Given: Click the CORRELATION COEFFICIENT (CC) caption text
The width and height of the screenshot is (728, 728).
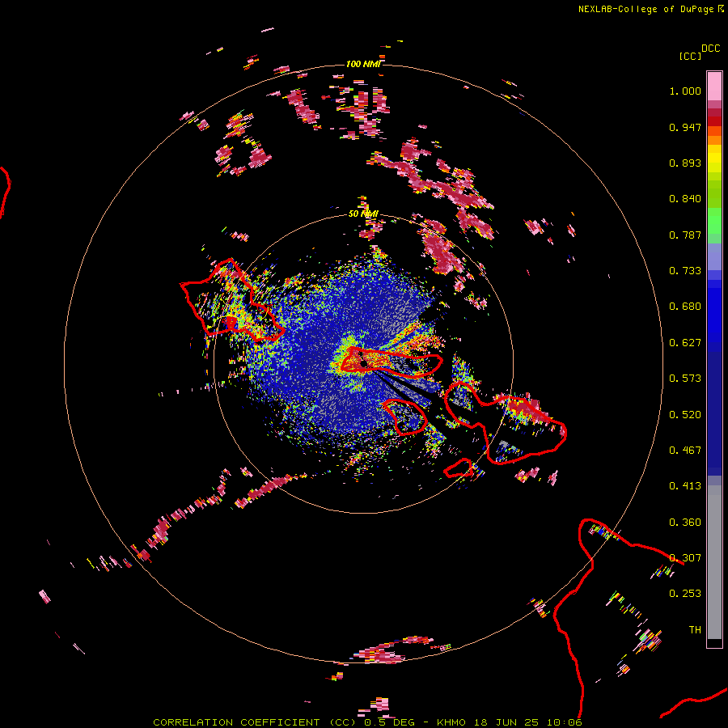Looking at the screenshot, I should 255,722.
